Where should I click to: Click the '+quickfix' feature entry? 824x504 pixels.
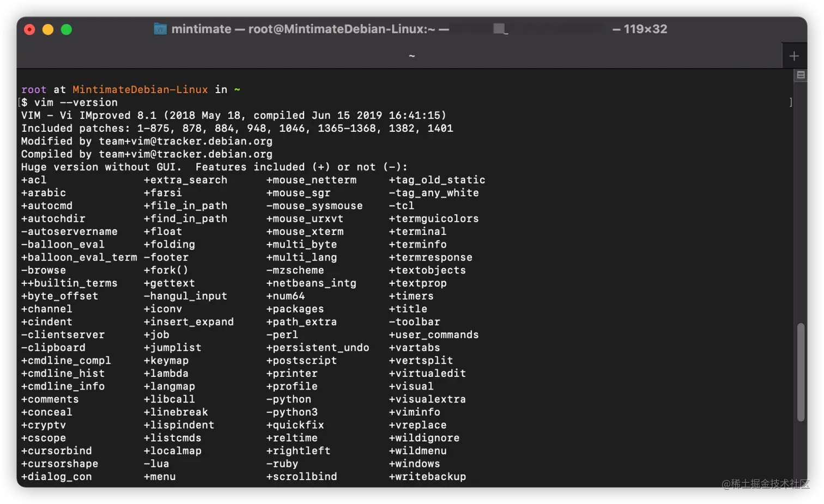point(295,425)
